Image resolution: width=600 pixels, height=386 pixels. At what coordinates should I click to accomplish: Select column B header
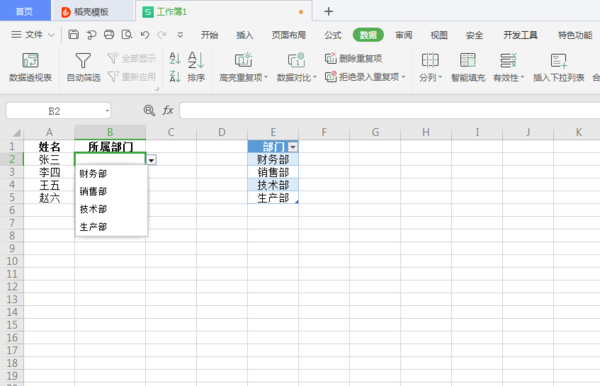pos(110,132)
